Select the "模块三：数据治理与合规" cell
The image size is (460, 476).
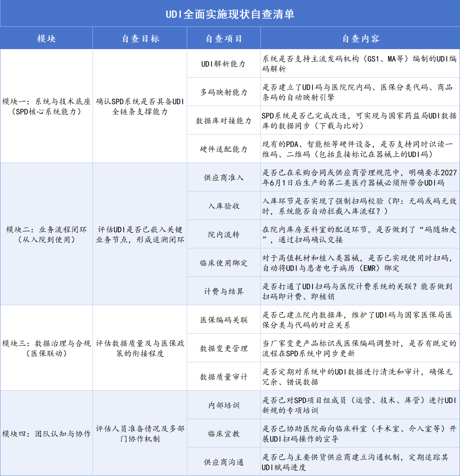pyautogui.click(x=46, y=348)
